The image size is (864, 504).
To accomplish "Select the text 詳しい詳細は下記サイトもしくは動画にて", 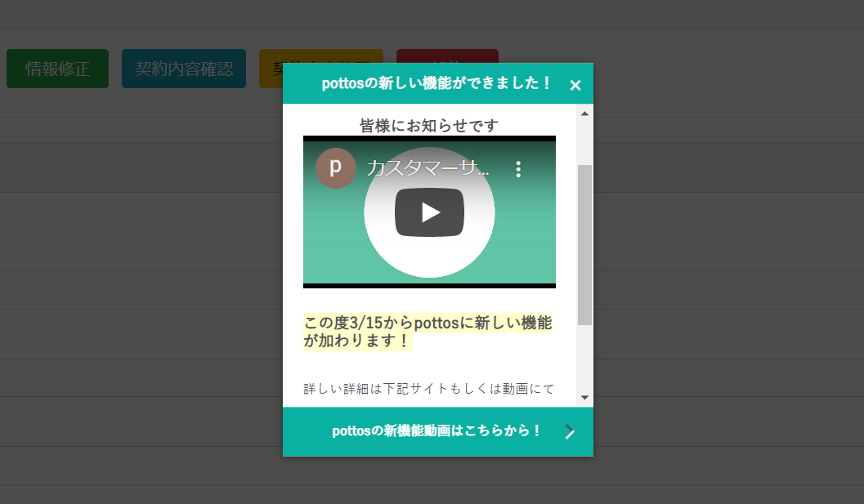I will click(x=428, y=389).
